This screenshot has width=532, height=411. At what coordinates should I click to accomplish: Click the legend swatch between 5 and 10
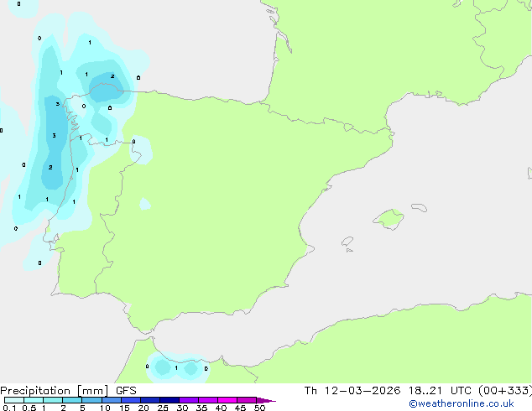pos(91,400)
